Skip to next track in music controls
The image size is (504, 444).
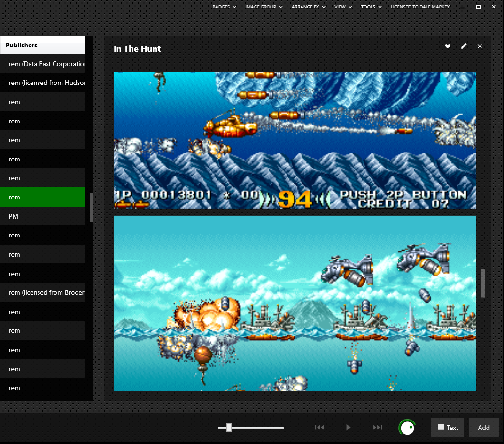click(377, 427)
